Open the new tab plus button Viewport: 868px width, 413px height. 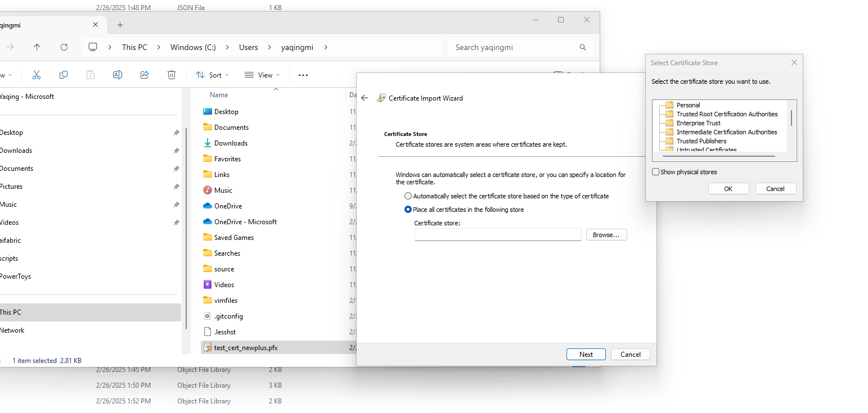click(x=120, y=25)
